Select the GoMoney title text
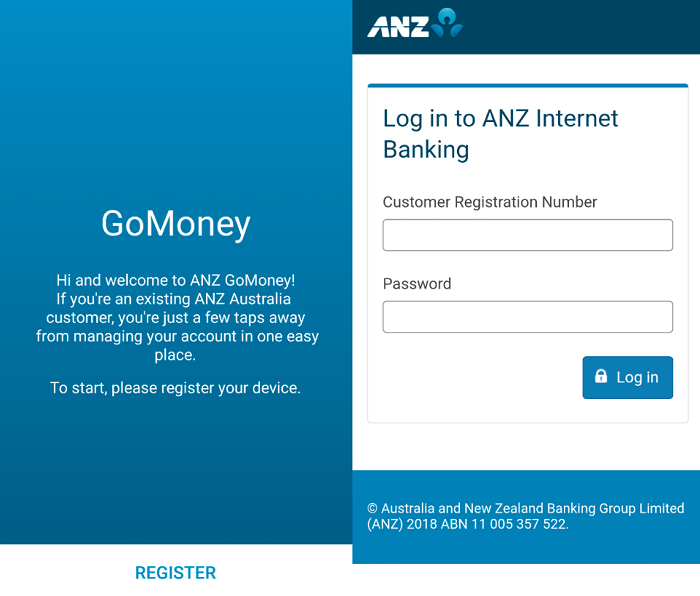 pyautogui.click(x=176, y=223)
